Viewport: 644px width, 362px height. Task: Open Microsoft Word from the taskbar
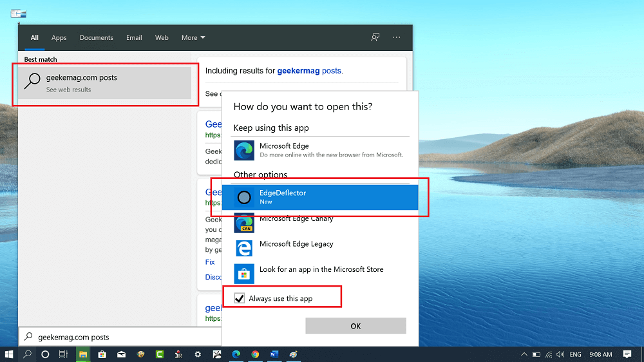274,354
